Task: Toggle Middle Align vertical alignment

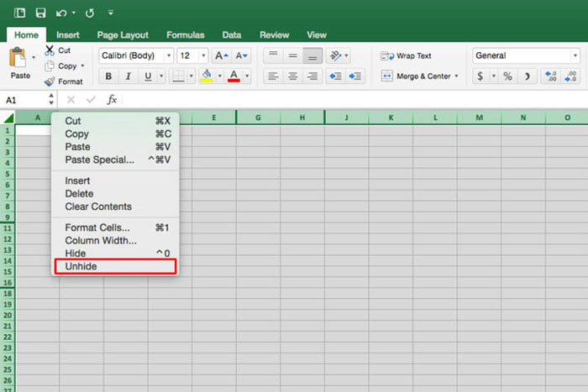Action: 293,56
